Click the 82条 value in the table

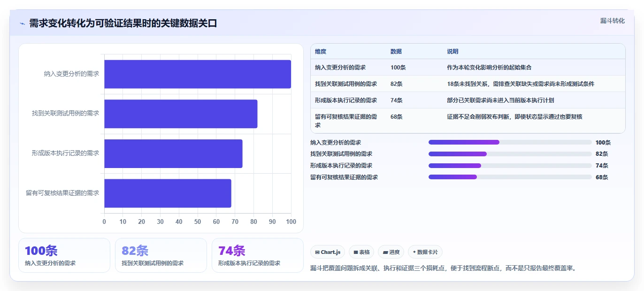397,84
